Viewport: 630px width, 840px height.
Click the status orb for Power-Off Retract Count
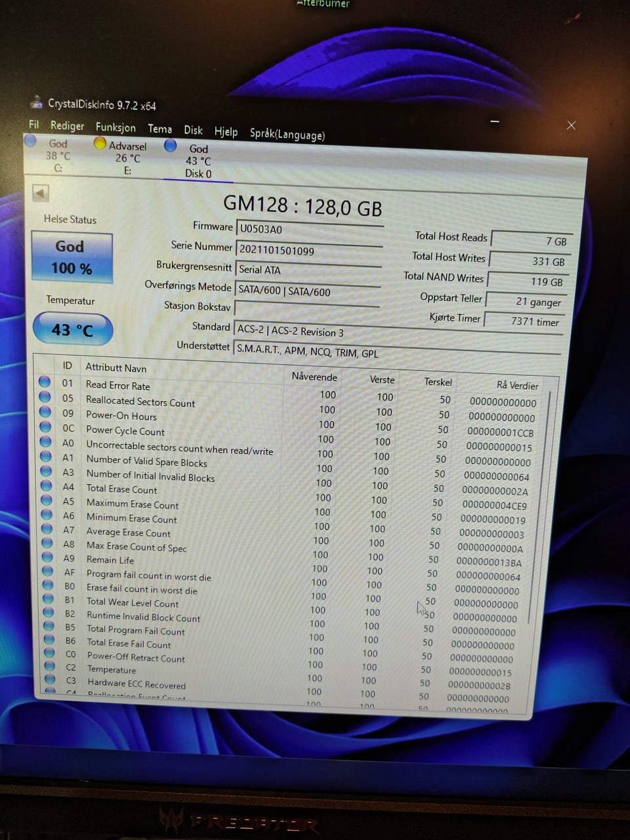49,652
